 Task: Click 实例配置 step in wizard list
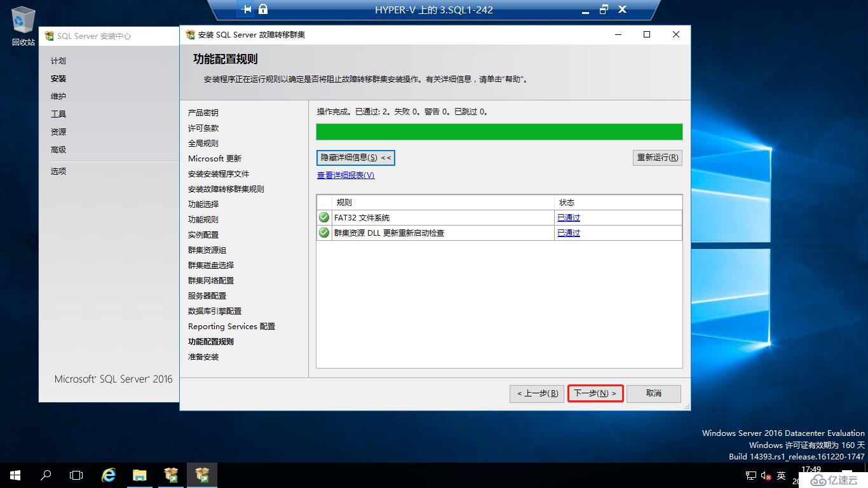pos(203,235)
